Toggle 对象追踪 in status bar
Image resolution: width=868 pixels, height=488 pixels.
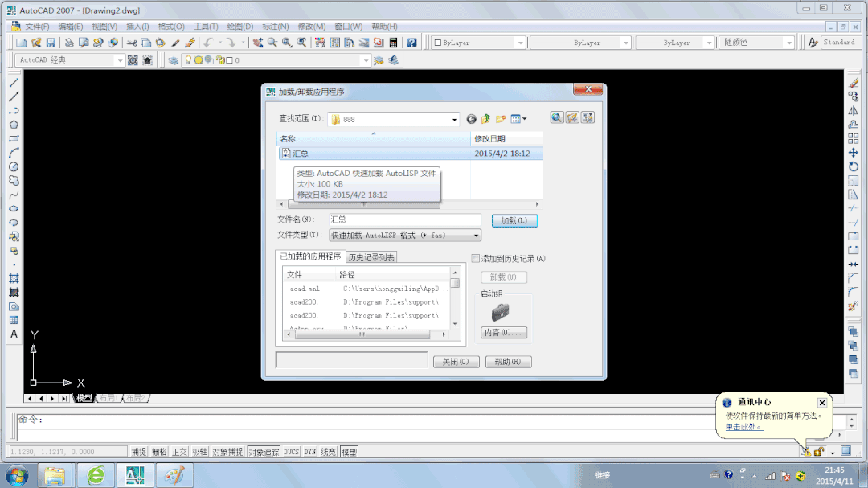pyautogui.click(x=264, y=452)
